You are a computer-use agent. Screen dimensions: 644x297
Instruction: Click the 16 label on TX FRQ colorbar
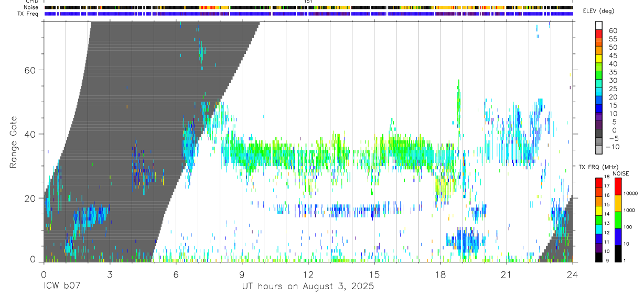tap(607, 195)
